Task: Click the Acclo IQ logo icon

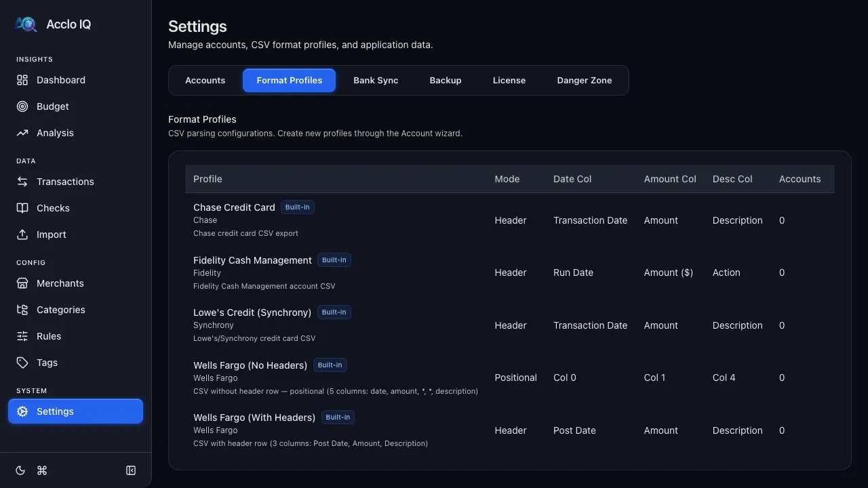Action: pyautogui.click(x=26, y=24)
